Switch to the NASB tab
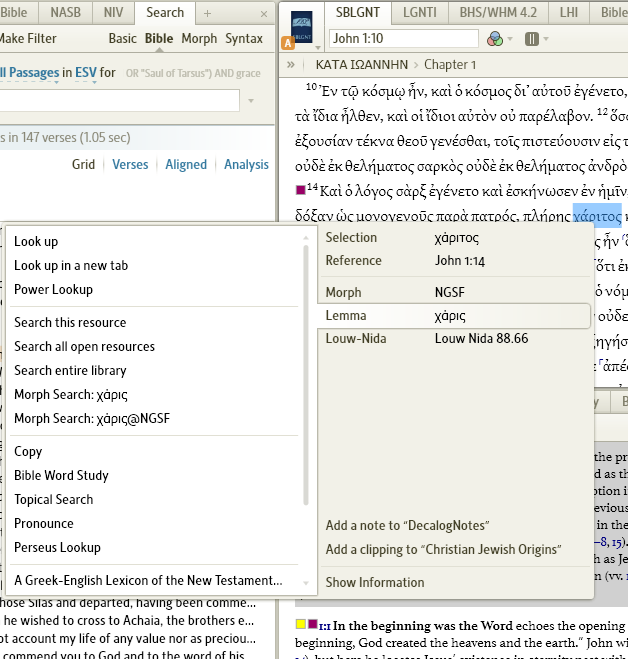 pyautogui.click(x=66, y=13)
